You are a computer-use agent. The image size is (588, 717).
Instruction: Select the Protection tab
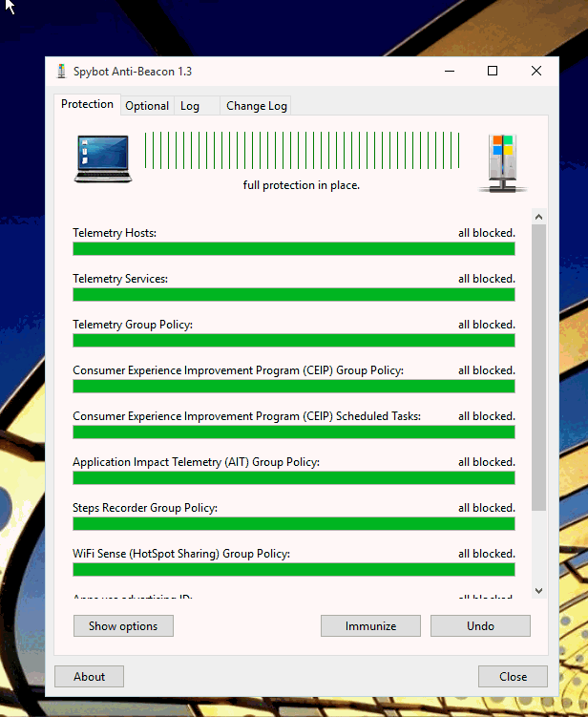click(87, 104)
